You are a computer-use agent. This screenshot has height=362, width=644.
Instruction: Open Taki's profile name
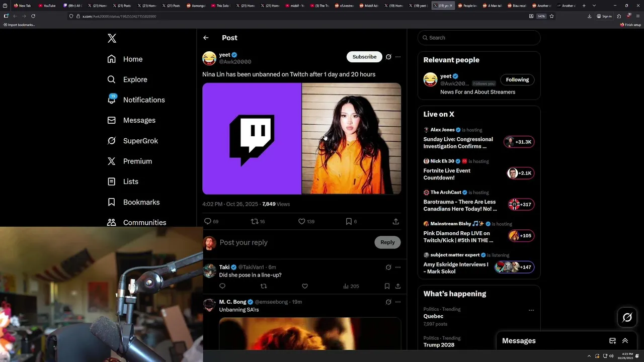[224, 267]
